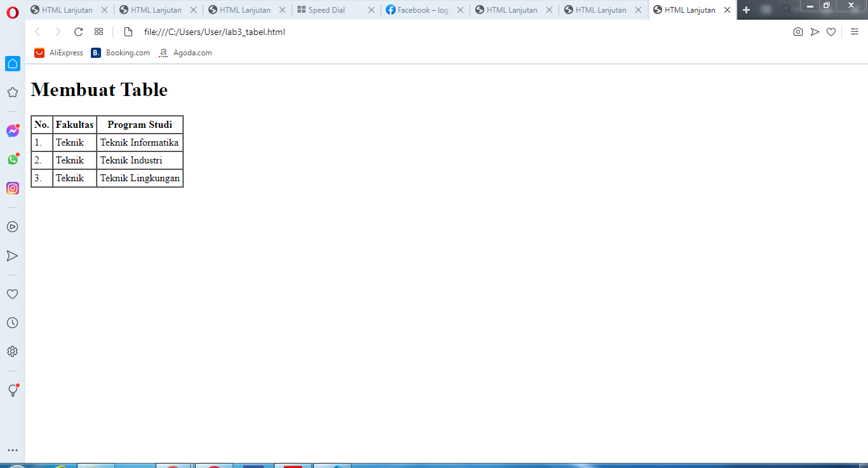
Task: Open Settings via the gear icon
Action: tap(12, 351)
